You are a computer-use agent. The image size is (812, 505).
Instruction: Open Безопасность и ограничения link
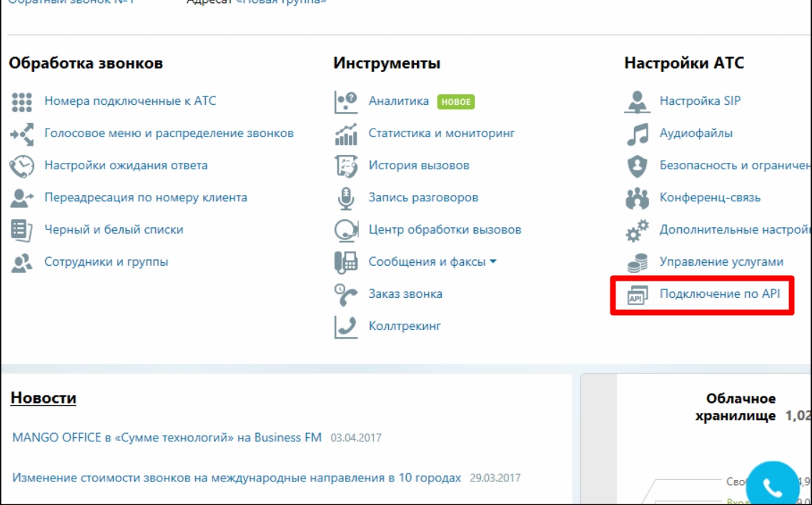[x=736, y=166]
